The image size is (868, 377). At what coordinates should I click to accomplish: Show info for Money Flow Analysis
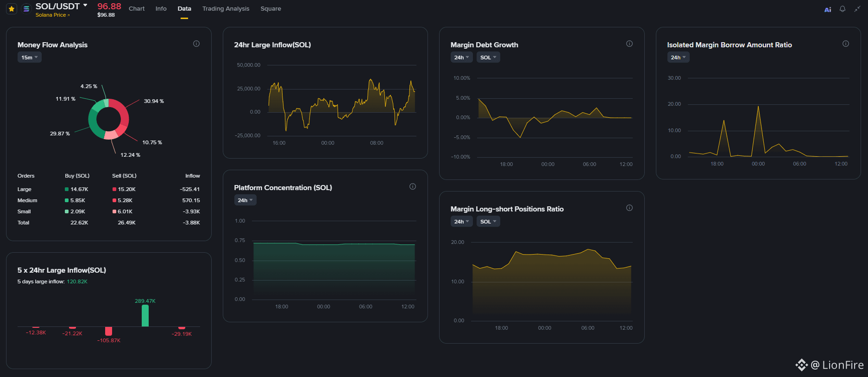[x=196, y=44]
